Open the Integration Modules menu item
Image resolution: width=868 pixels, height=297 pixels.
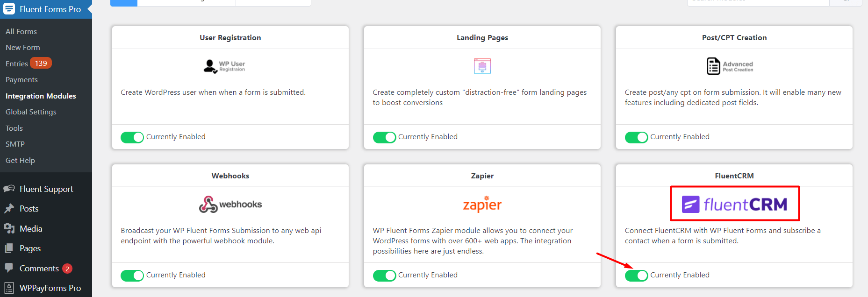pos(41,96)
